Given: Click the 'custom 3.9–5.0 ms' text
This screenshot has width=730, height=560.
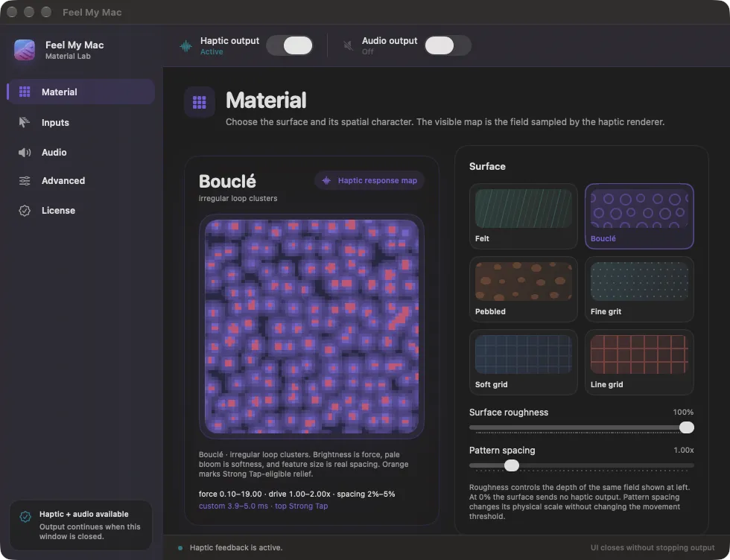Looking at the screenshot, I should 233,506.
